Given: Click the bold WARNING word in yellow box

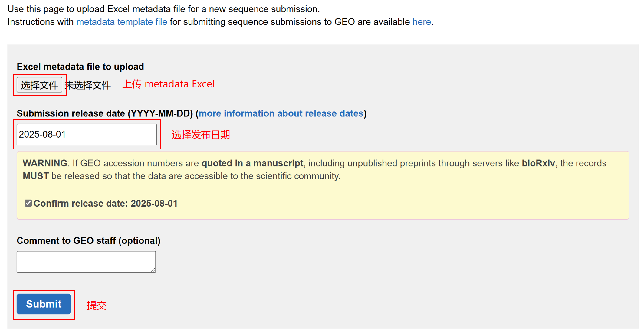Looking at the screenshot, I should pos(45,163).
